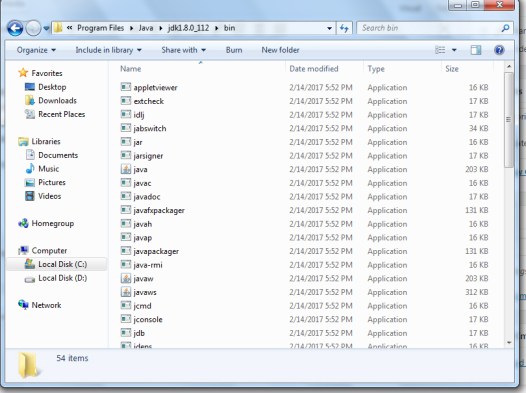526x393 pixels.
Task: Select the javac application icon
Action: click(125, 183)
